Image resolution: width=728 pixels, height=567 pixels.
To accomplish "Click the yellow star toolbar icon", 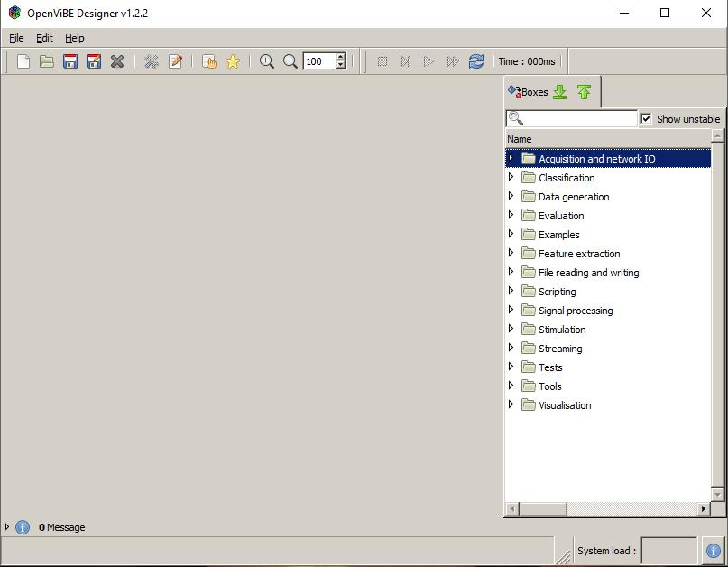I will click(x=233, y=61).
